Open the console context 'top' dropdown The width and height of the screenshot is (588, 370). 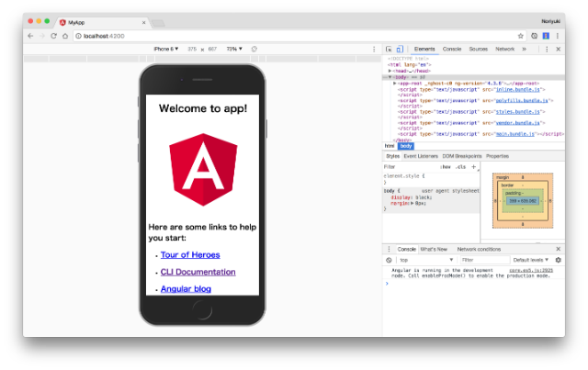pyautogui.click(x=426, y=260)
